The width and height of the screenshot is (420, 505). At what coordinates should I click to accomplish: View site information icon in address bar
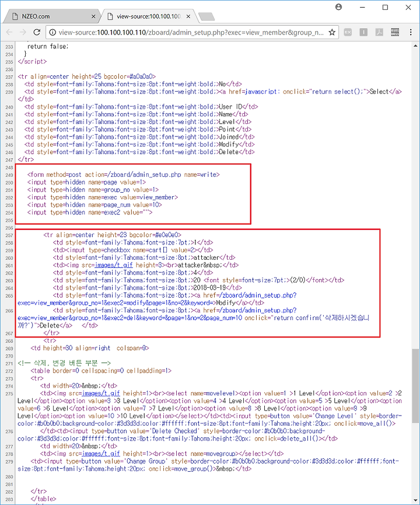pyautogui.click(x=52, y=32)
